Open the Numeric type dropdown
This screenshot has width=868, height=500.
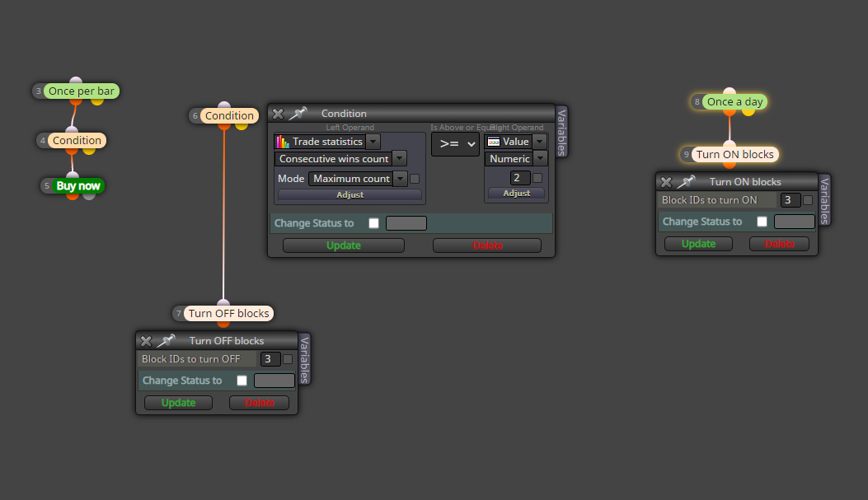pyautogui.click(x=540, y=159)
